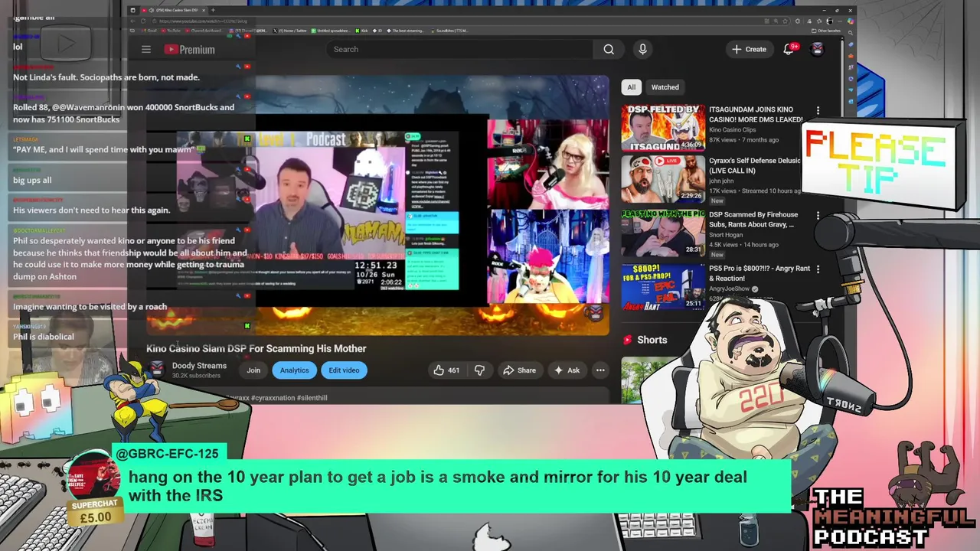Open the account avatar menu
Screen dimensions: 980x551
click(x=817, y=49)
